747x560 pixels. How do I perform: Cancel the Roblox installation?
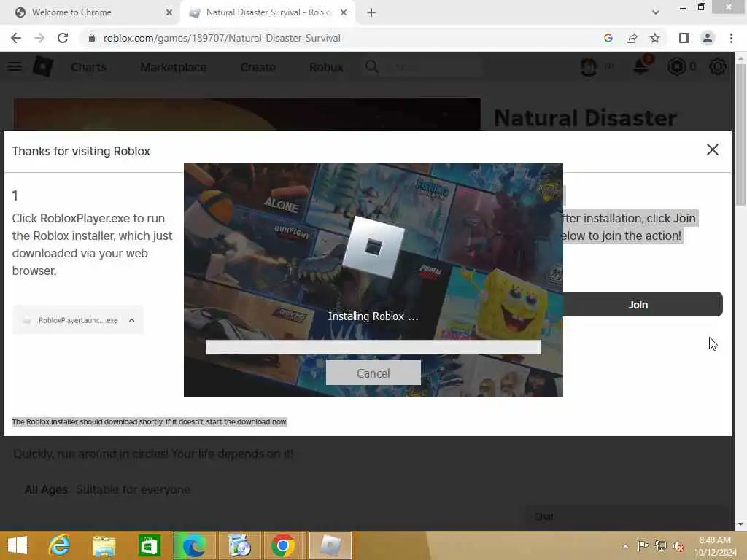pyautogui.click(x=373, y=373)
